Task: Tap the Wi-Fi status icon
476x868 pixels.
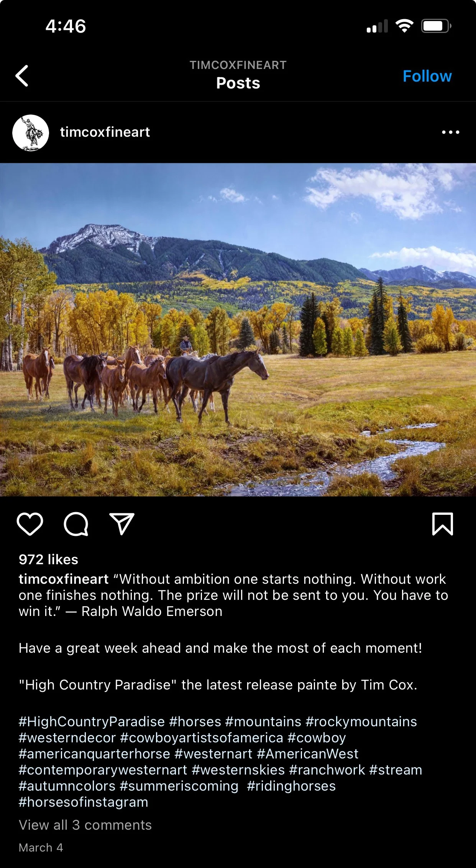Action: click(404, 26)
